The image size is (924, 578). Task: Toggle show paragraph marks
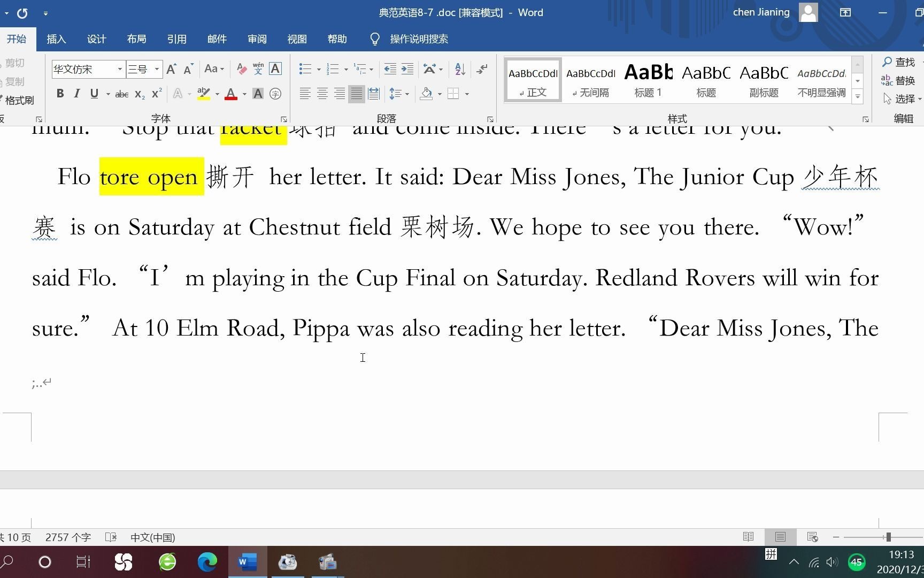coord(482,69)
